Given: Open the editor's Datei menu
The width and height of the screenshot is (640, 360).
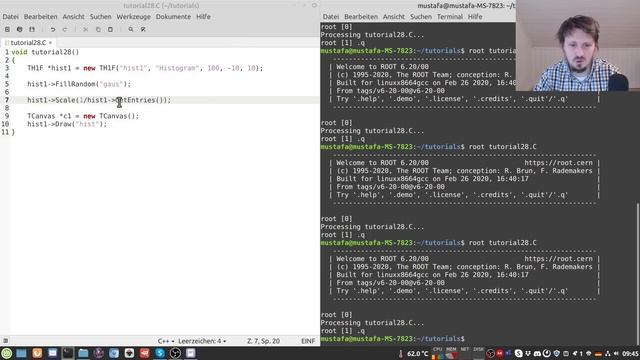Looking at the screenshot, I should click(11, 17).
